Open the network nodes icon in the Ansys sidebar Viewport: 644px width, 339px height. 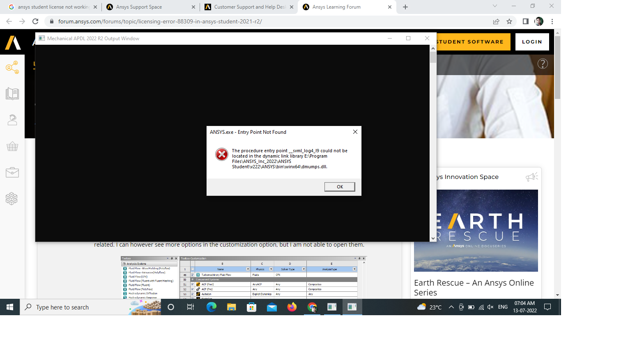tap(12, 67)
